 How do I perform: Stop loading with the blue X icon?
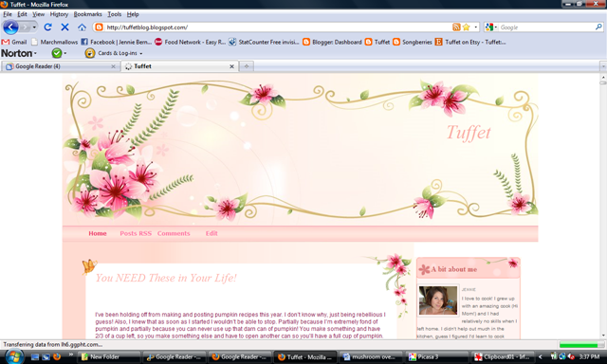(64, 27)
